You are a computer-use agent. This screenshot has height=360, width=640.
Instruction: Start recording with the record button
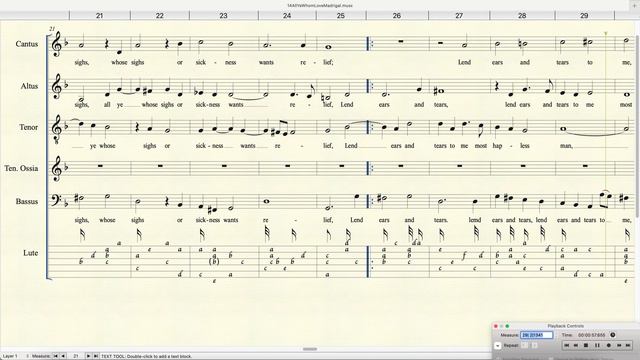(x=608, y=345)
